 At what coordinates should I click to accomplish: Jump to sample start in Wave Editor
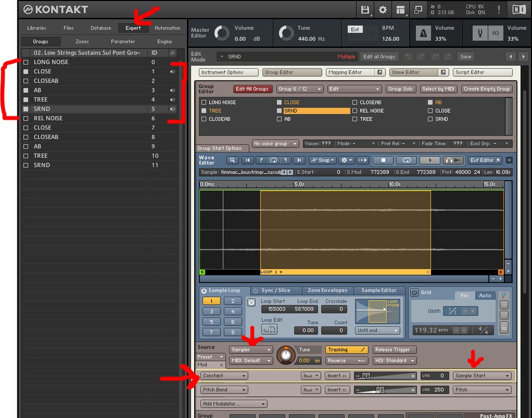point(248,160)
